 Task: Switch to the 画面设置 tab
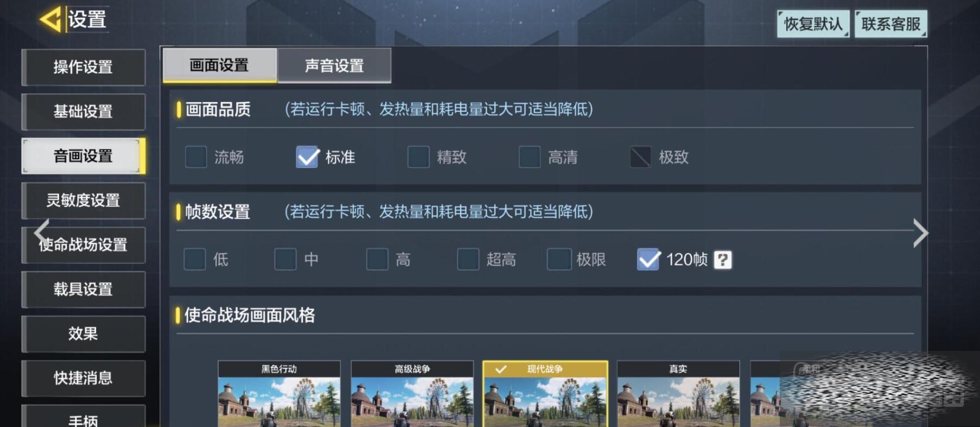[x=220, y=65]
